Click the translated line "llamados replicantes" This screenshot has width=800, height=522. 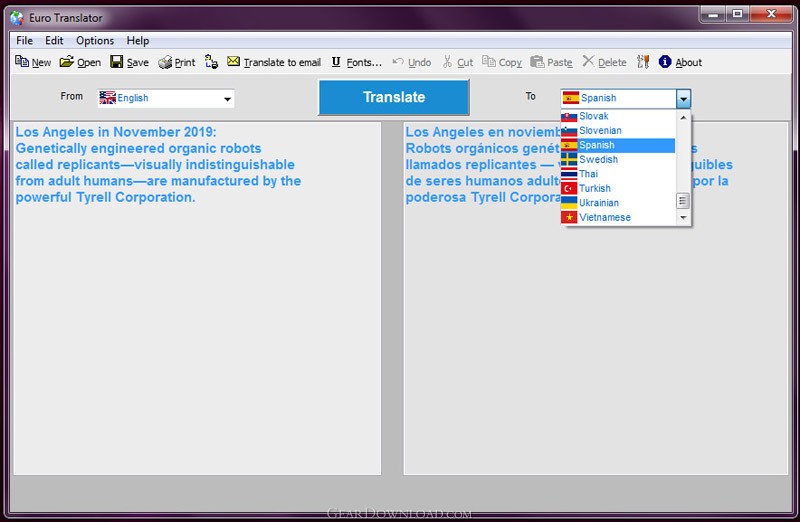(471, 165)
